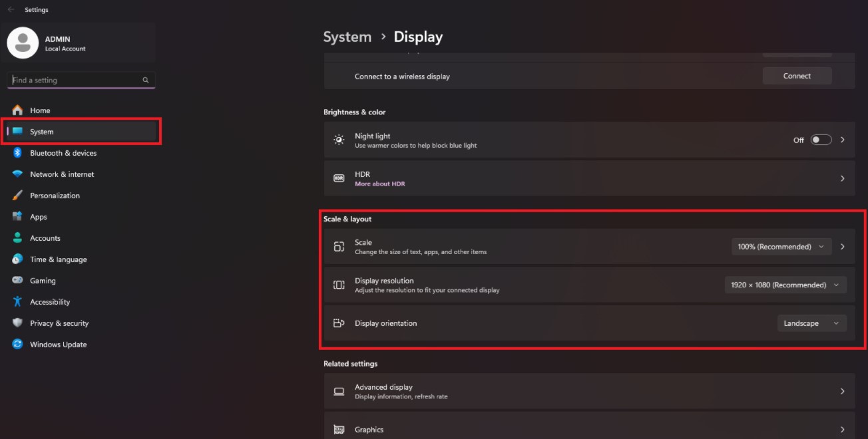Expand Night light settings chevron

point(843,140)
